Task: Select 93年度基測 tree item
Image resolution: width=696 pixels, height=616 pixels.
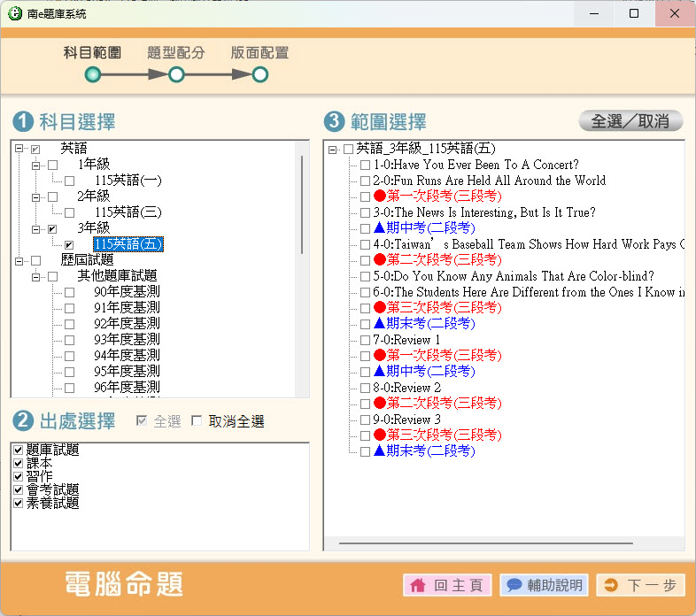Action: (127, 340)
